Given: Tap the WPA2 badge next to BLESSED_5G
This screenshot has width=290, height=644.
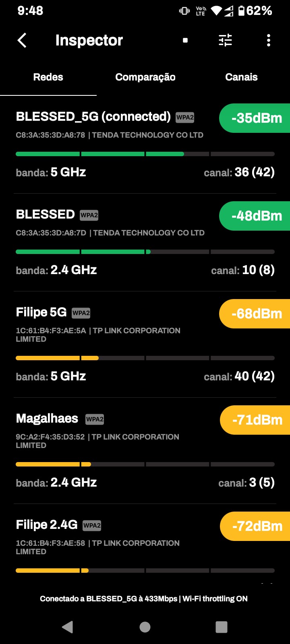Looking at the screenshot, I should 185,118.
